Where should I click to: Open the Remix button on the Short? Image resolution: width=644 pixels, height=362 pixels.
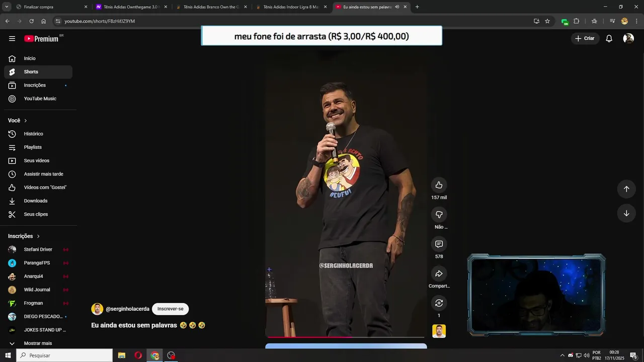tap(439, 303)
